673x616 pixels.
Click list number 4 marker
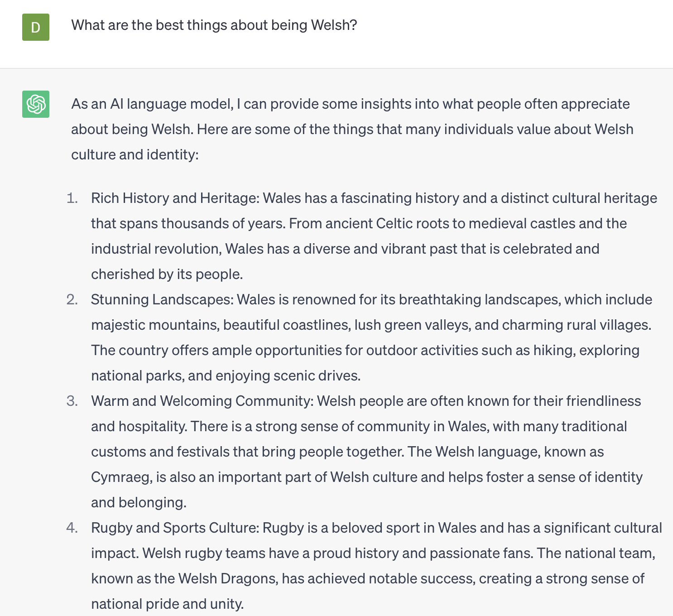pyautogui.click(x=72, y=528)
